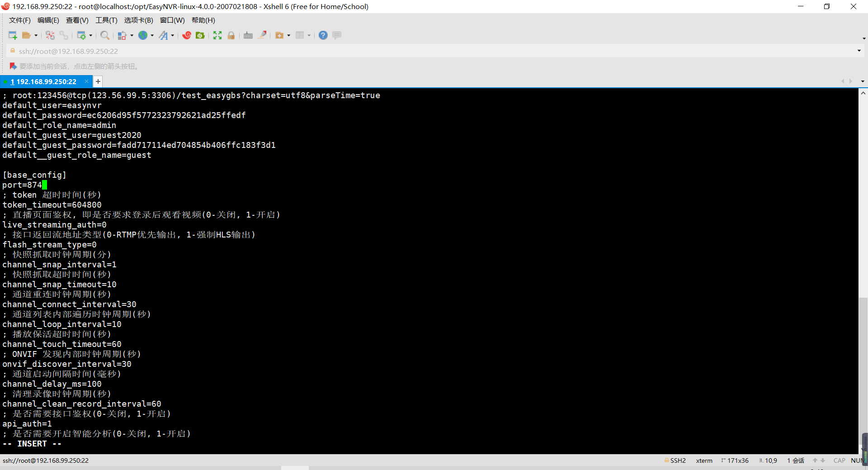Click the status bar down arrow icon
868x470 pixels.
pos(823,461)
